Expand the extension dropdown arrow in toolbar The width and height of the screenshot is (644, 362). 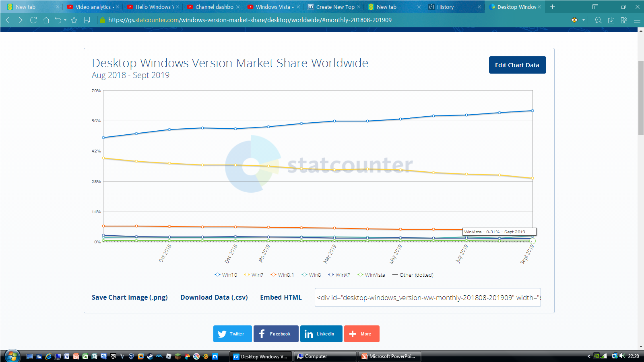584,20
